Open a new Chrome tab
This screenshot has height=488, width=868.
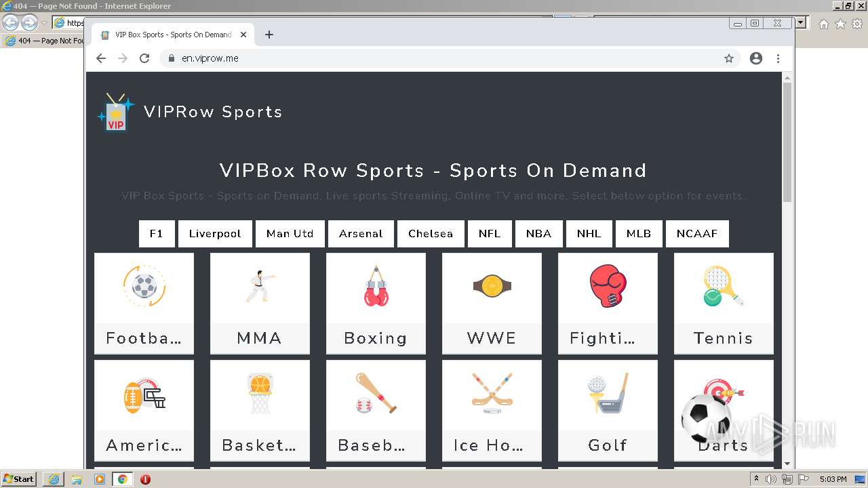tap(269, 35)
